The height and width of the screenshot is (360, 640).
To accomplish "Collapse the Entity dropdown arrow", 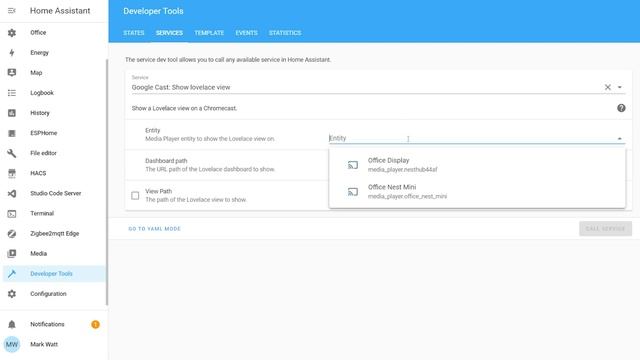I will click(x=620, y=139).
